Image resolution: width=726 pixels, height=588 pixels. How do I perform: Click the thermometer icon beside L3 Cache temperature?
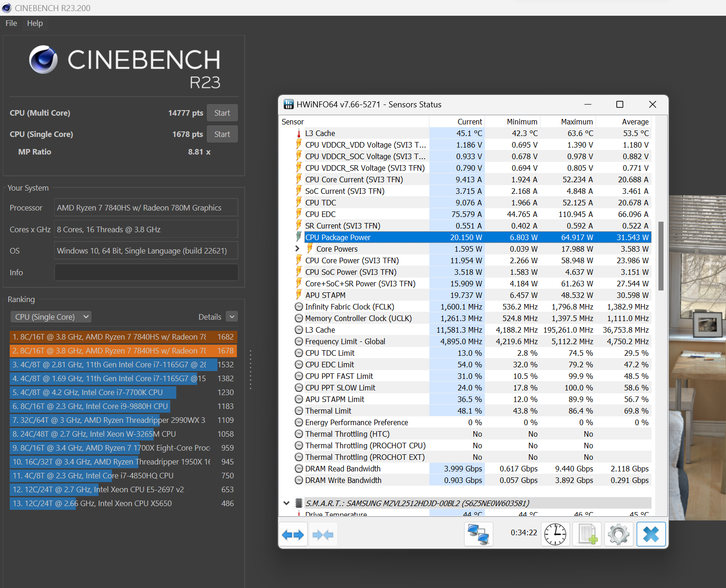point(299,133)
